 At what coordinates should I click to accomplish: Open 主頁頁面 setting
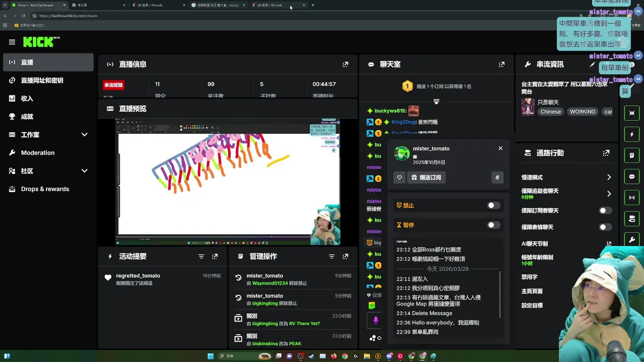coord(532,291)
